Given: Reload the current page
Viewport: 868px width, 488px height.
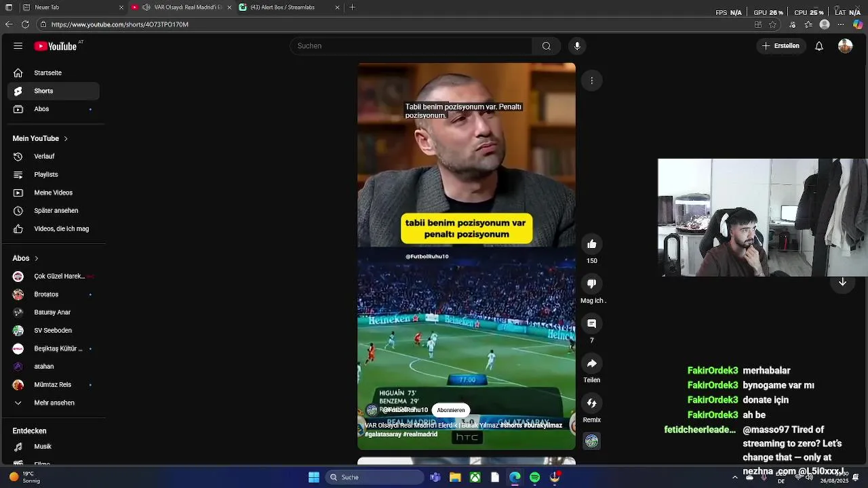Looking at the screenshot, I should tap(25, 24).
